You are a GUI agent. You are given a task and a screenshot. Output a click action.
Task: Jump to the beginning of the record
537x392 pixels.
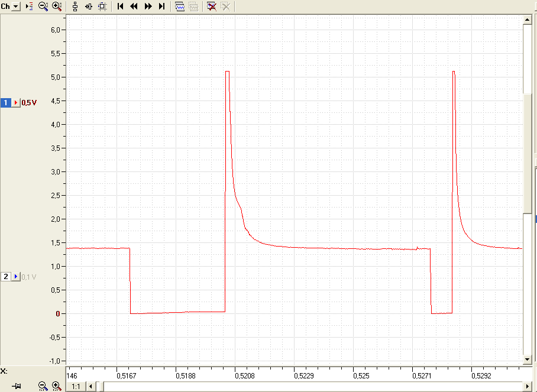coord(120,6)
